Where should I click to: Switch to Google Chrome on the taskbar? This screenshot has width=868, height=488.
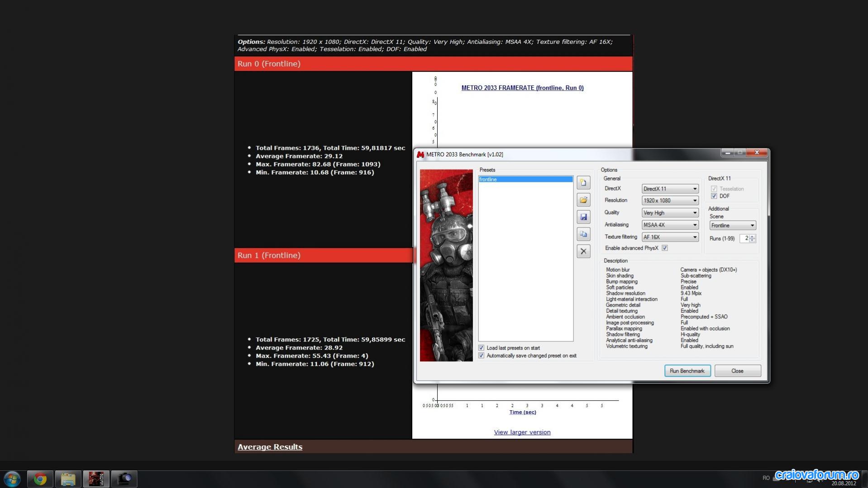pos(40,479)
